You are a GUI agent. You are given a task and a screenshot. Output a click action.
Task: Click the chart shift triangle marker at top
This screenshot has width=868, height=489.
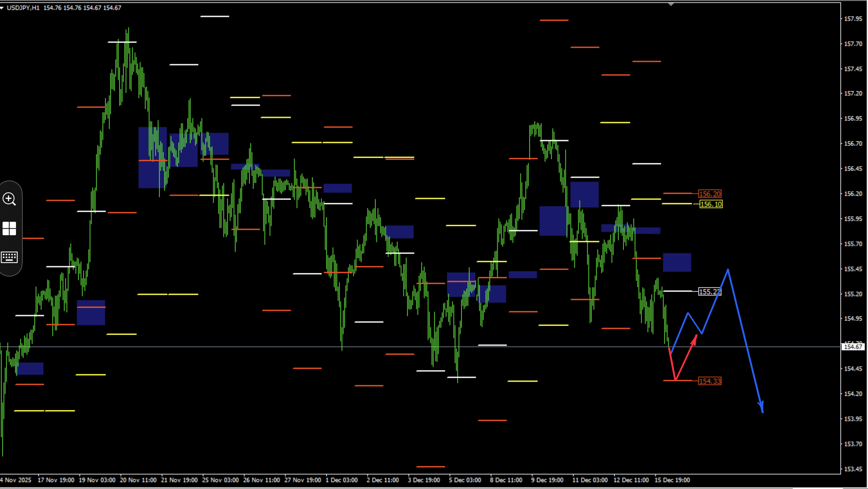point(671,4)
